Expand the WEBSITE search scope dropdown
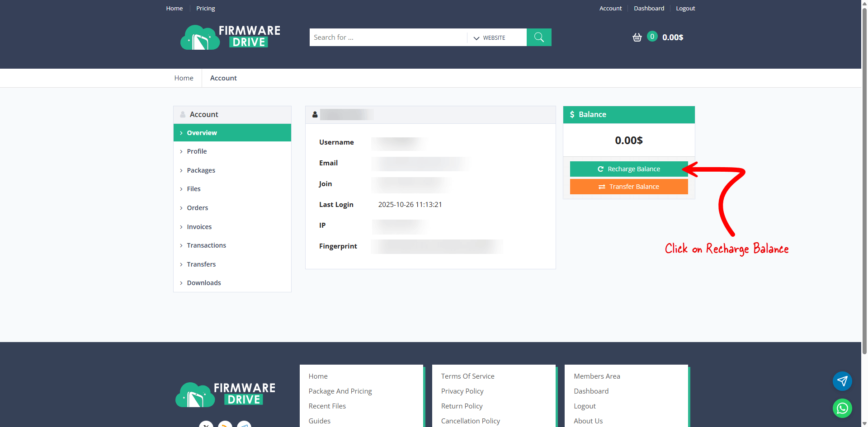The height and width of the screenshot is (427, 868). click(490, 38)
